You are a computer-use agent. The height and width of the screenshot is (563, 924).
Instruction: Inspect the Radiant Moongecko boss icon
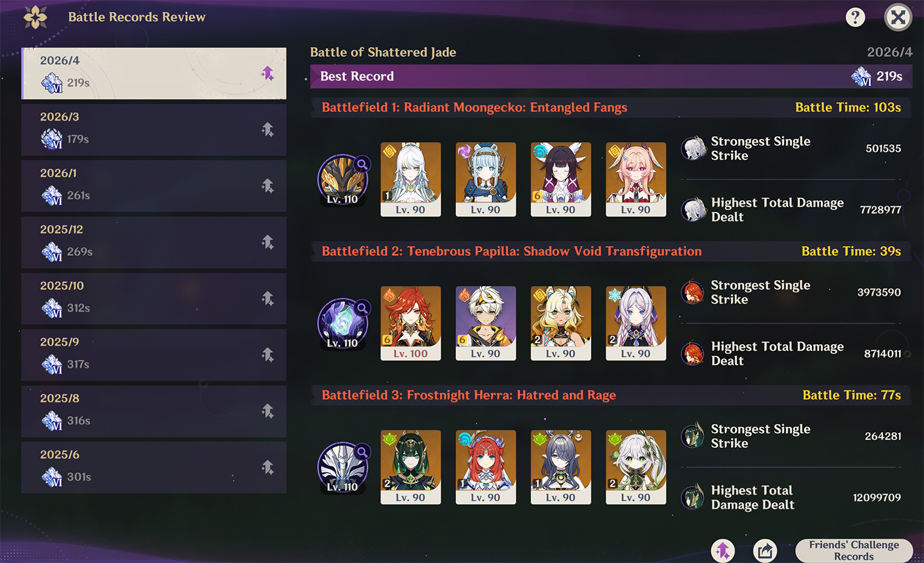tap(343, 180)
